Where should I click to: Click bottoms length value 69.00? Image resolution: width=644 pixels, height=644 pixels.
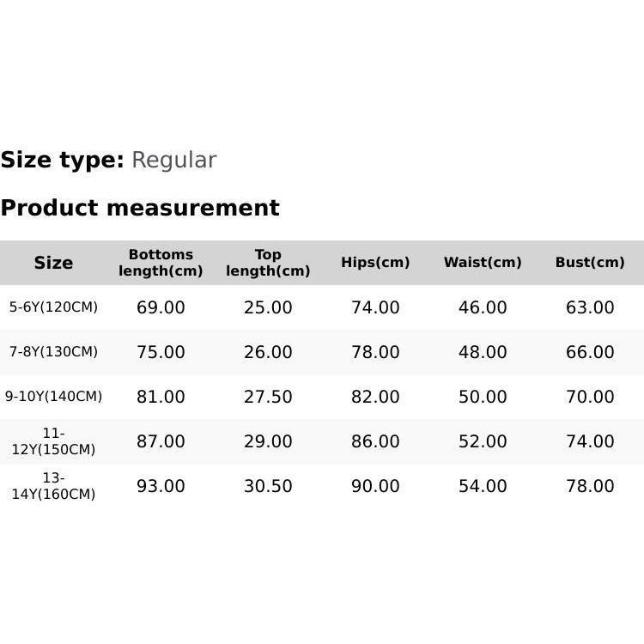click(x=161, y=307)
